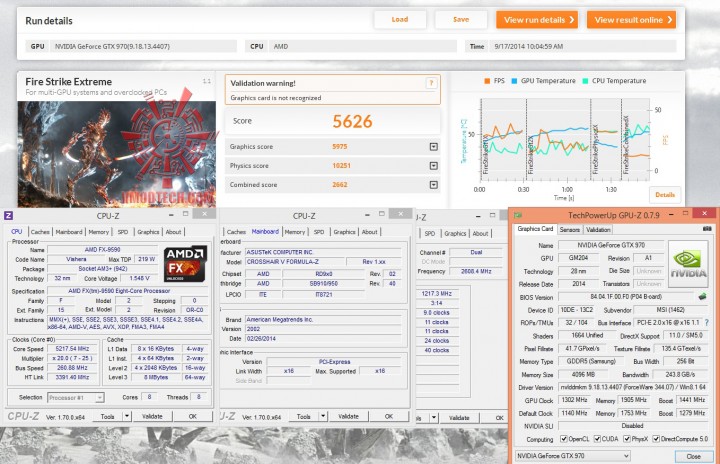Expand the Graphics score details
The image size is (720, 464).
(433, 147)
